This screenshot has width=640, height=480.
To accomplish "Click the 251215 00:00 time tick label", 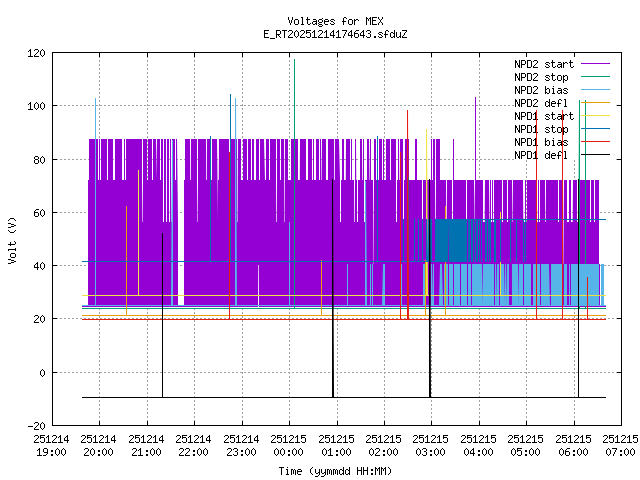I will tap(289, 445).
